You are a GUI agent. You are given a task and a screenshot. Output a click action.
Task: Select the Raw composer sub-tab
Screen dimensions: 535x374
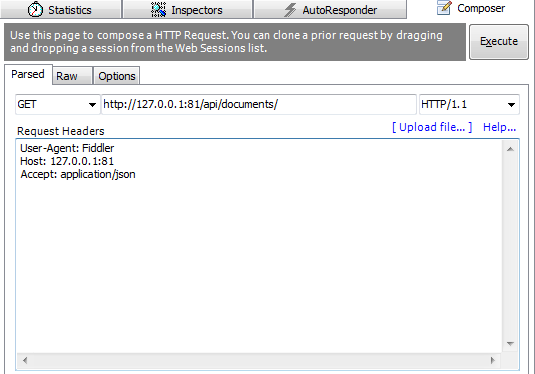click(x=72, y=76)
